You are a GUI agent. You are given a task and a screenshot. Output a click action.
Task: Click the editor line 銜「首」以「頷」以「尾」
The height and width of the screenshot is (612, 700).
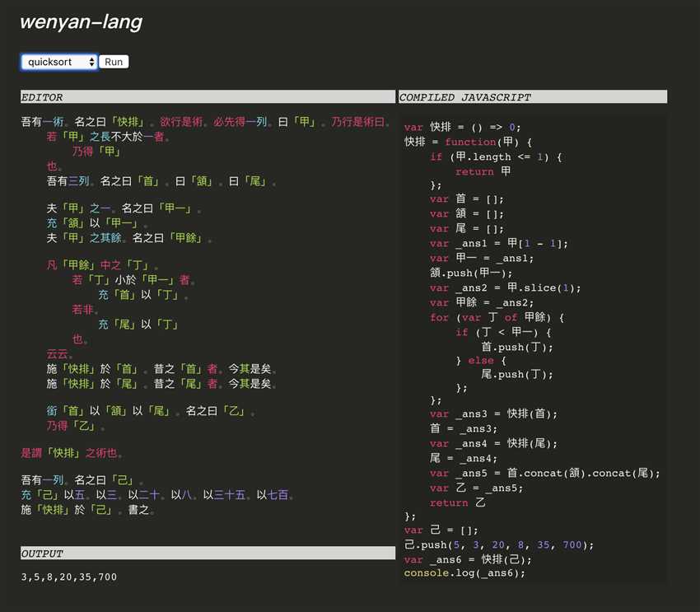(151, 411)
